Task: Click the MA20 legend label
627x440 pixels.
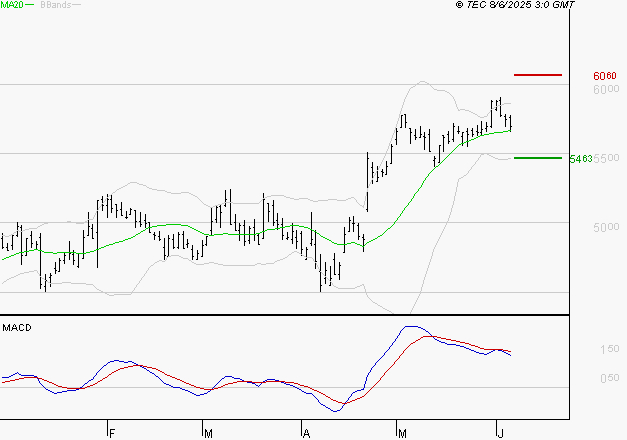Action: (x=11, y=5)
